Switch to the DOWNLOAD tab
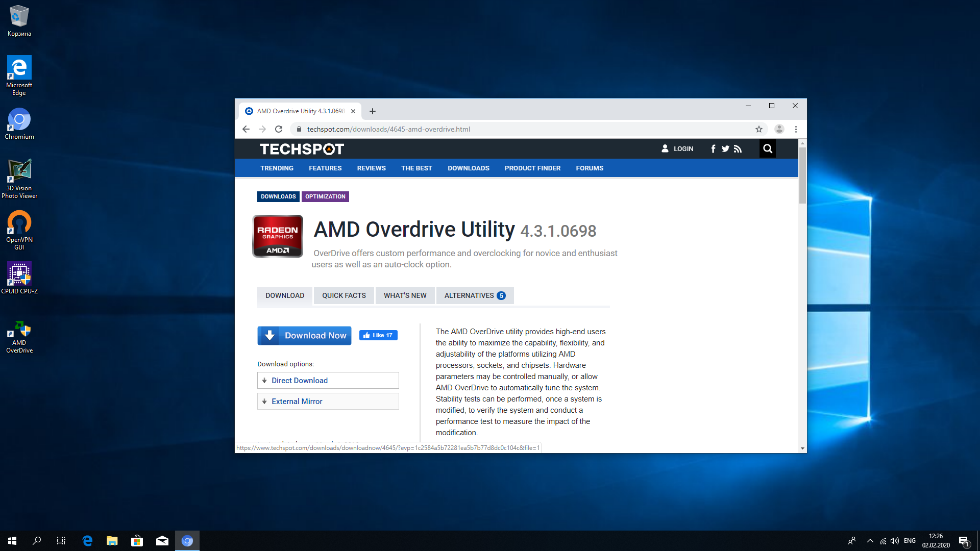The width and height of the screenshot is (980, 551). coord(285,295)
